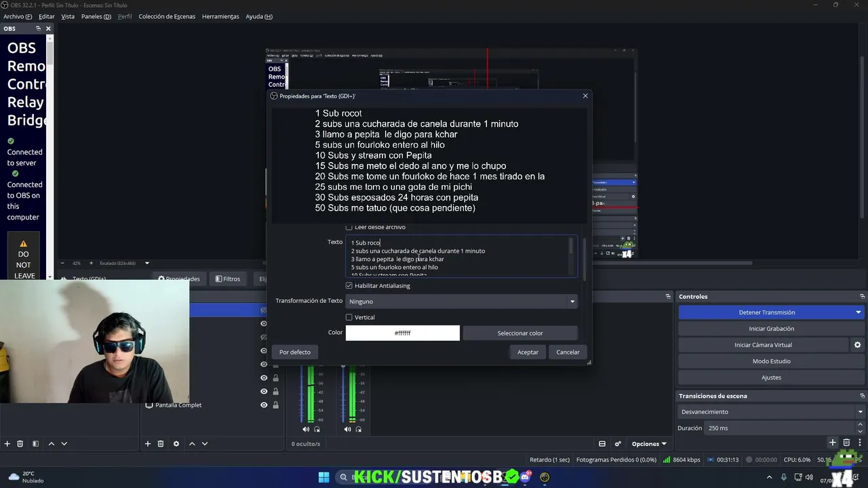Open Virtual Camera settings gear icon
This screenshot has width=868, height=488.
pos(857,345)
